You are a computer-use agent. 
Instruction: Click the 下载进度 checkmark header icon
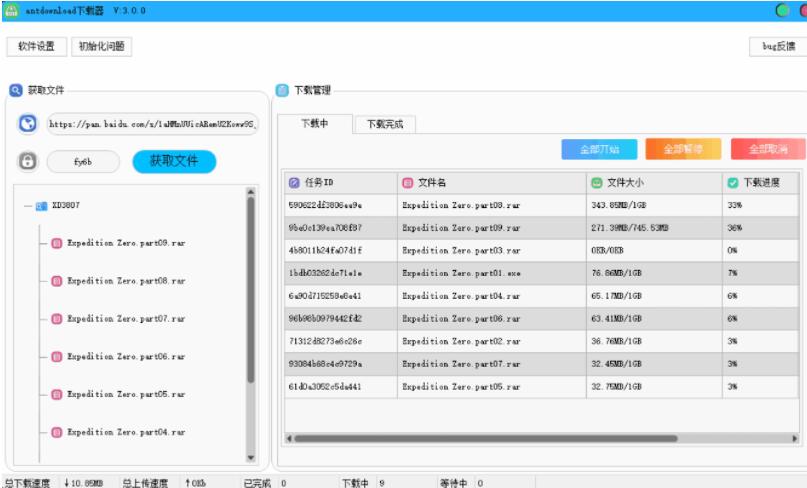tap(732, 183)
